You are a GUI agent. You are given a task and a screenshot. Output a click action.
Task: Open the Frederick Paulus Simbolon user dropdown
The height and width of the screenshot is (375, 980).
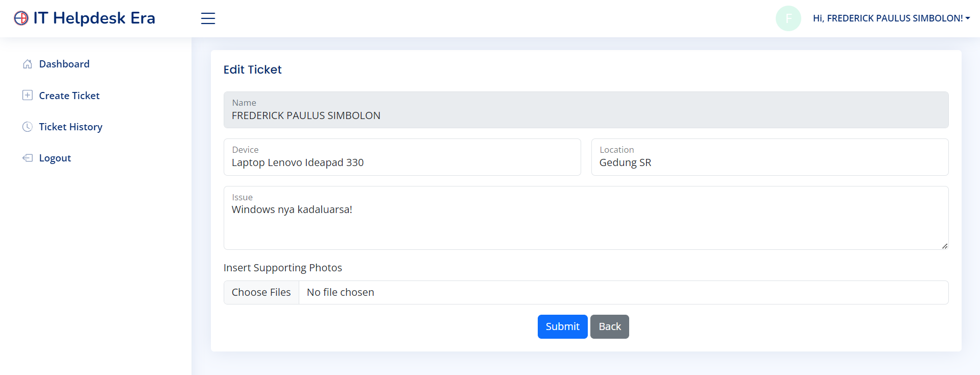click(x=891, y=18)
